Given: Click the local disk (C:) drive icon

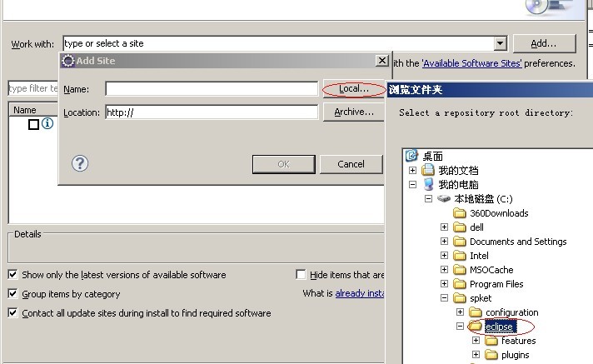Looking at the screenshot, I should tap(443, 199).
